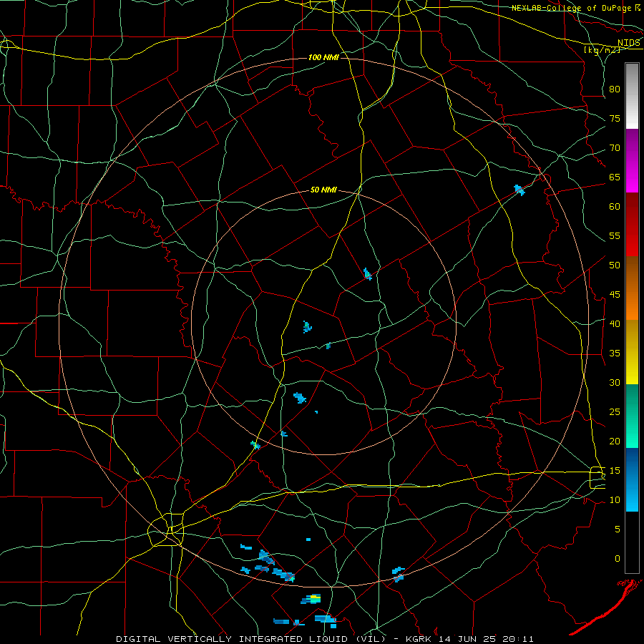
Task: Click the red segment of the color scale
Action: pyautogui.click(x=632, y=225)
